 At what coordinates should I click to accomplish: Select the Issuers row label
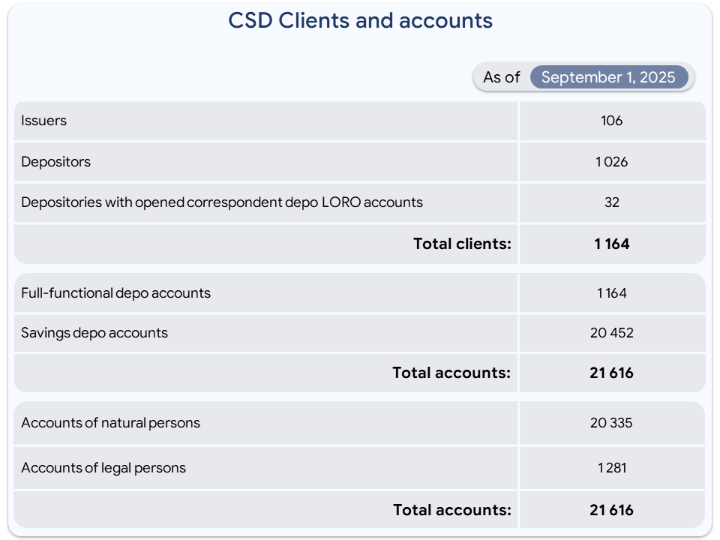click(x=44, y=121)
